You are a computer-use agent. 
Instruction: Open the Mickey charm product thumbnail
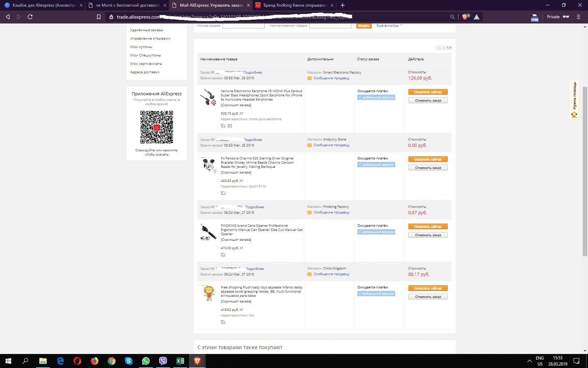coord(209,165)
